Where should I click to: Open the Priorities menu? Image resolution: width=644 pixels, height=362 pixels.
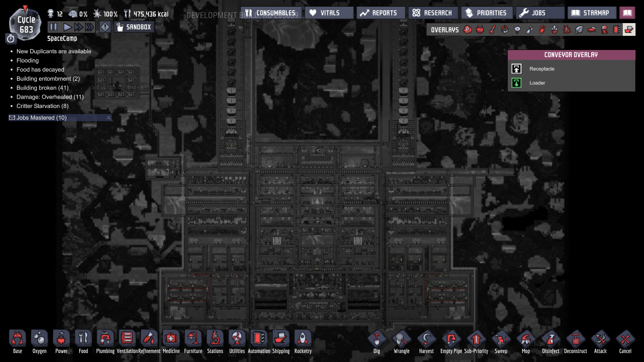click(487, 13)
